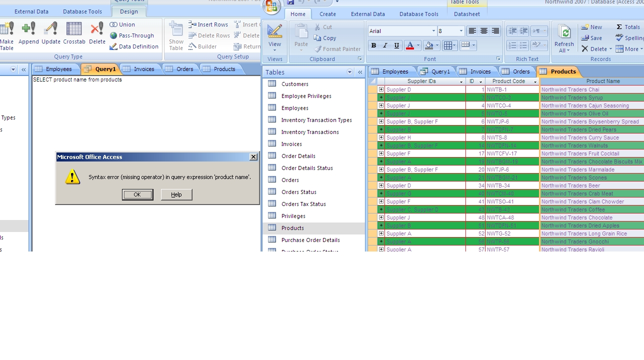
Task: Select the Products table in navigation pane
Action: click(313, 228)
